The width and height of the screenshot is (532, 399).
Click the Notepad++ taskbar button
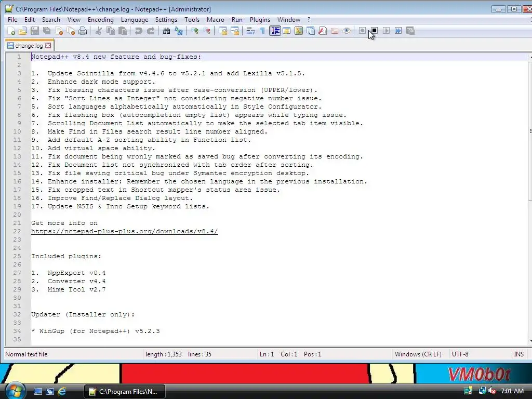click(x=125, y=392)
